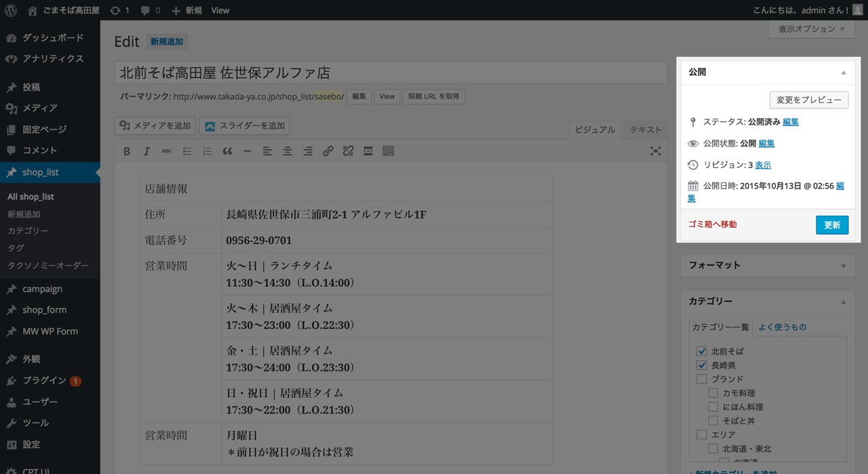
Task: Open shop_form menu in sidebar
Action: (x=50, y=310)
